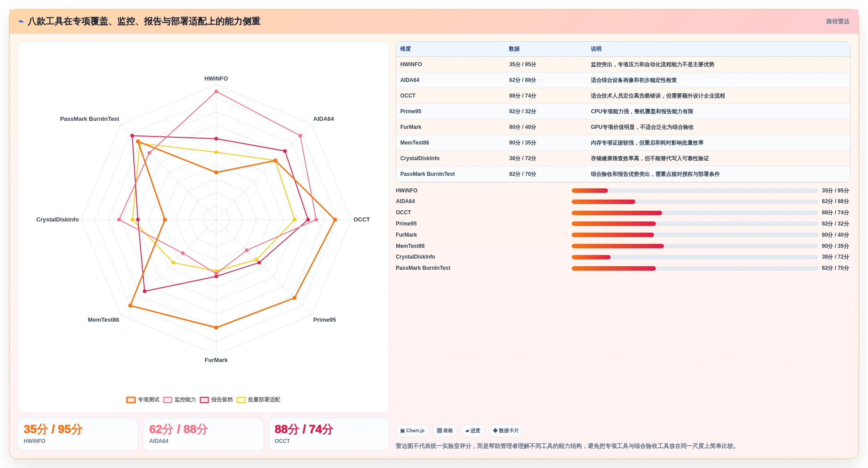Click the pink 监控能力 point on the HWiNFO axis
The height and width of the screenshot is (468, 868).
[216, 92]
